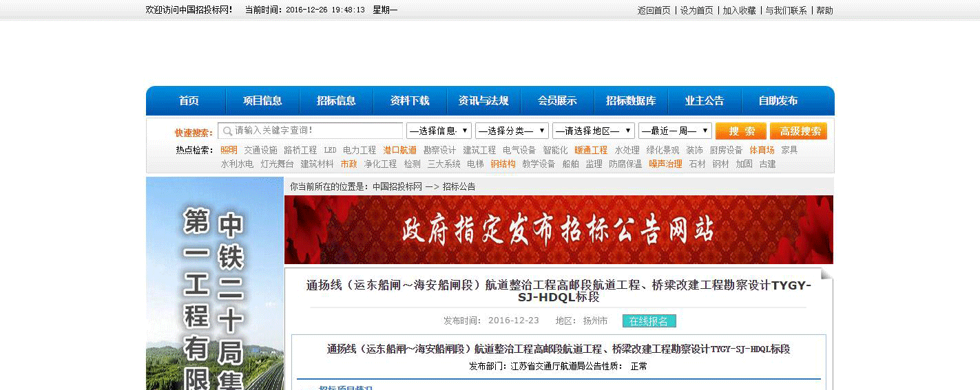
Task: Click the 教学设备 hot keyword
Action: pyautogui.click(x=539, y=164)
